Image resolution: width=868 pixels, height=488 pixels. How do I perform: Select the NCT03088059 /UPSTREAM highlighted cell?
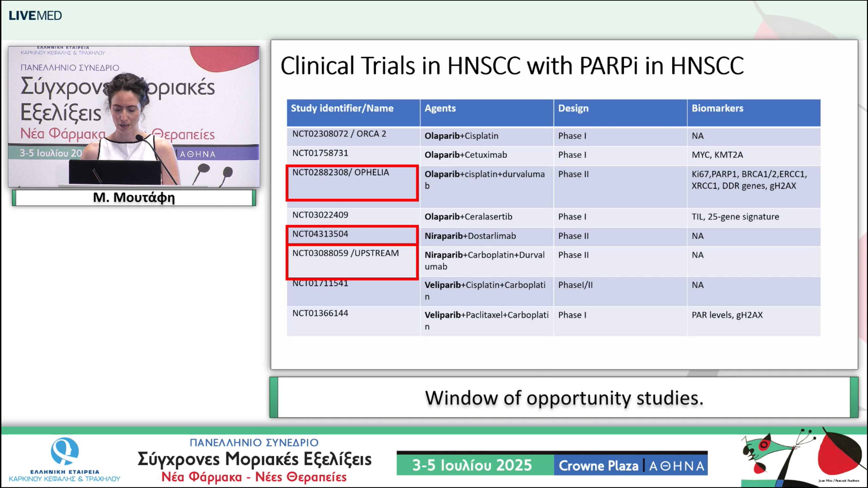[x=352, y=262]
